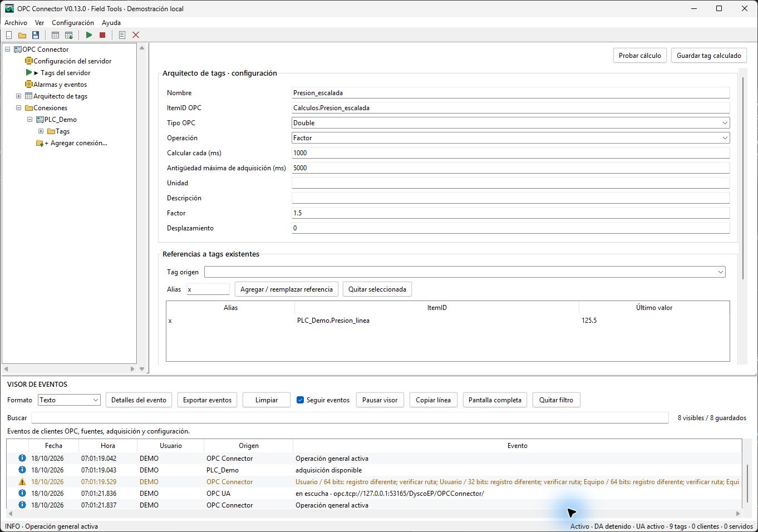Open the Ver menu
Viewport: 758px width, 532px height.
(40, 23)
